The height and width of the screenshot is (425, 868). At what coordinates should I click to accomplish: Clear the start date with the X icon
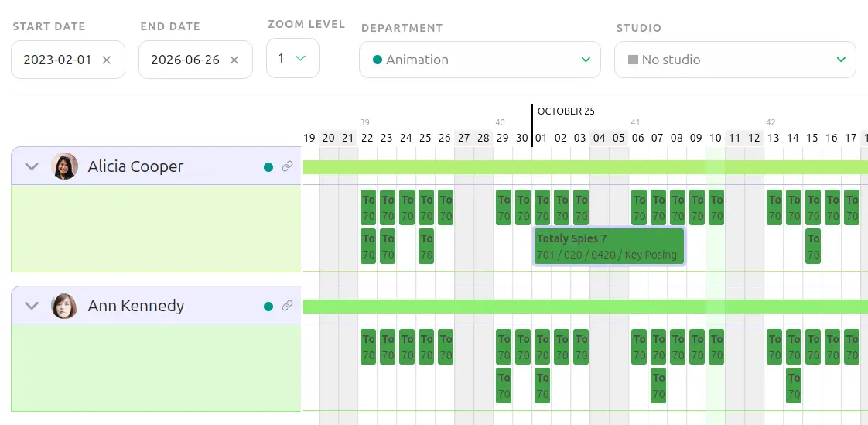(107, 60)
